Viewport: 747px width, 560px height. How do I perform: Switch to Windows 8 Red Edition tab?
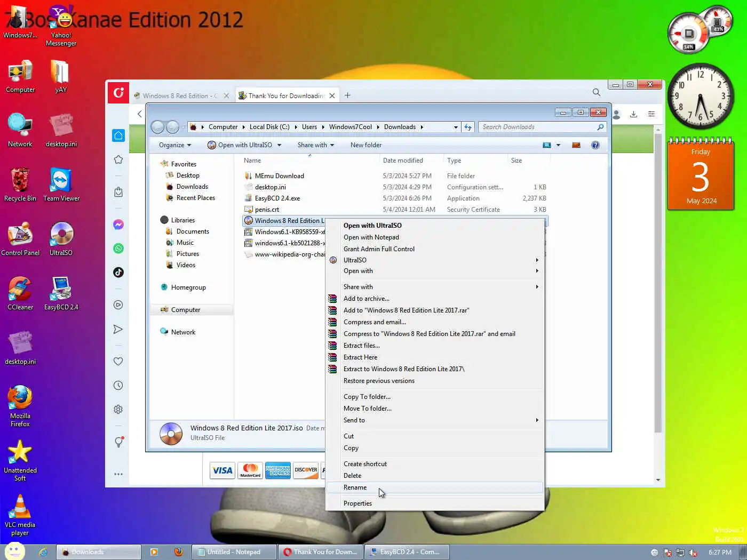(x=180, y=95)
